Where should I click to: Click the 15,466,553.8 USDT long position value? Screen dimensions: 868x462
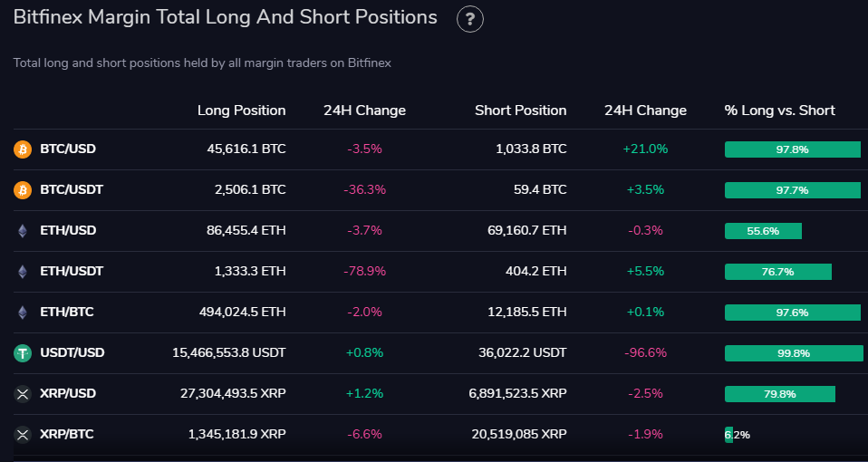(229, 353)
